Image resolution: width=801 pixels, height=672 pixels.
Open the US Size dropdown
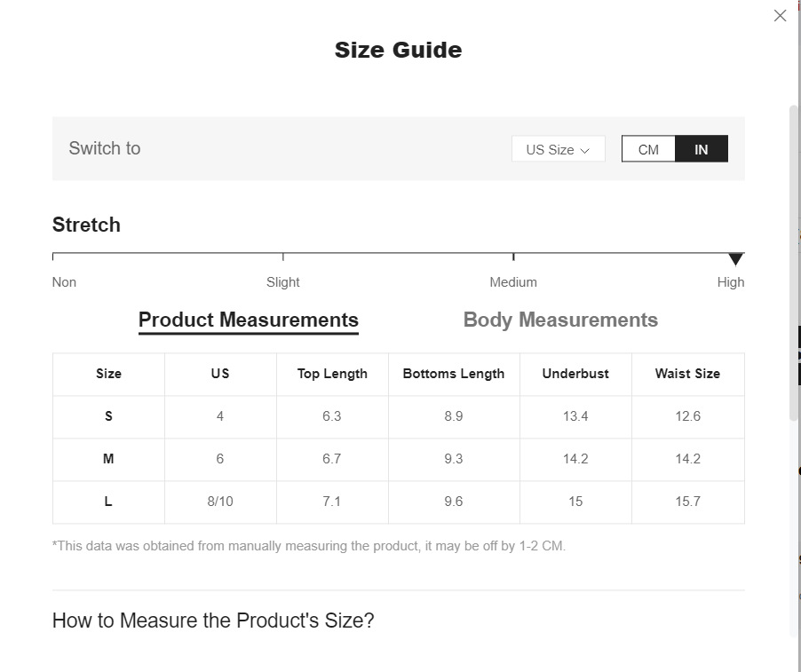(x=558, y=149)
